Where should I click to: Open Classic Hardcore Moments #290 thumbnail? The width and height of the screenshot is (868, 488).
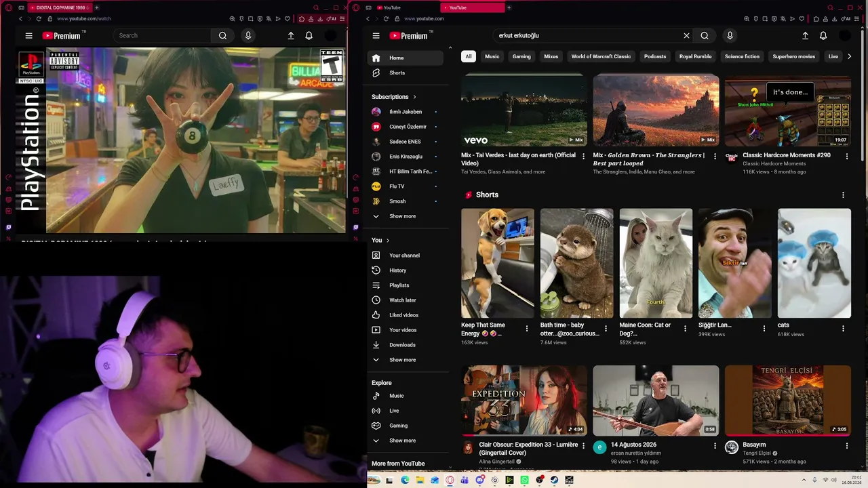(788, 110)
